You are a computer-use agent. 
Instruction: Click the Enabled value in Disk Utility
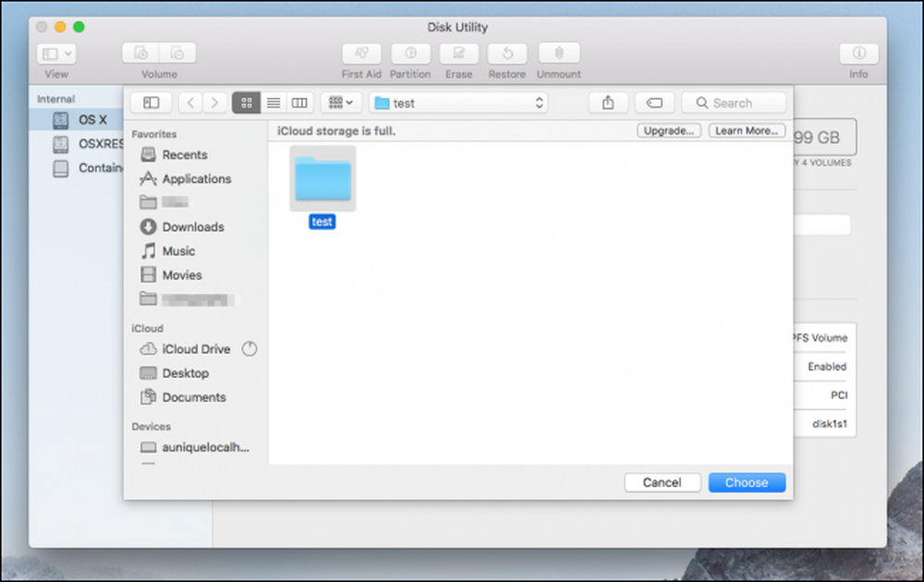827,367
